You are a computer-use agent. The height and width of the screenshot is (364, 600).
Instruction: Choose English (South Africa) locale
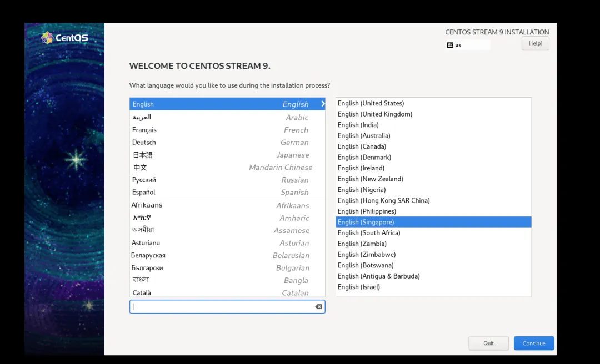433,233
